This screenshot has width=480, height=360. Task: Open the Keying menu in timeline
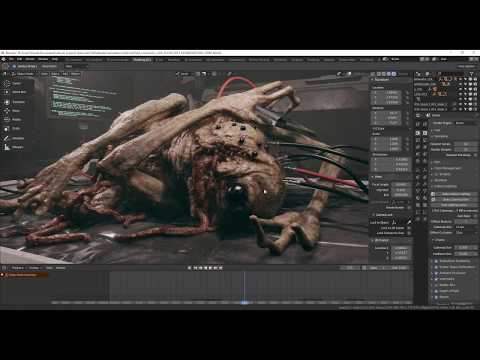pos(34,268)
